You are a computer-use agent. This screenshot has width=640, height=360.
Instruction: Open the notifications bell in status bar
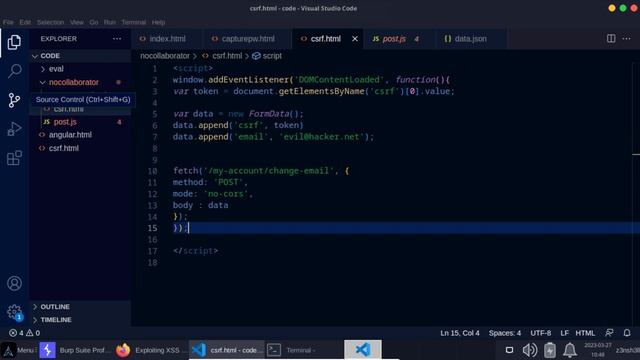click(627, 333)
